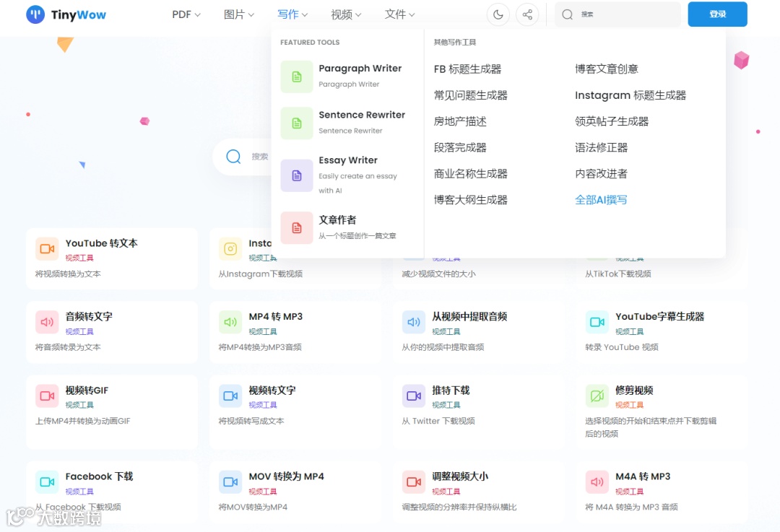Open Instagram 标题生成器 tool
The width and height of the screenshot is (780, 532).
(630, 95)
